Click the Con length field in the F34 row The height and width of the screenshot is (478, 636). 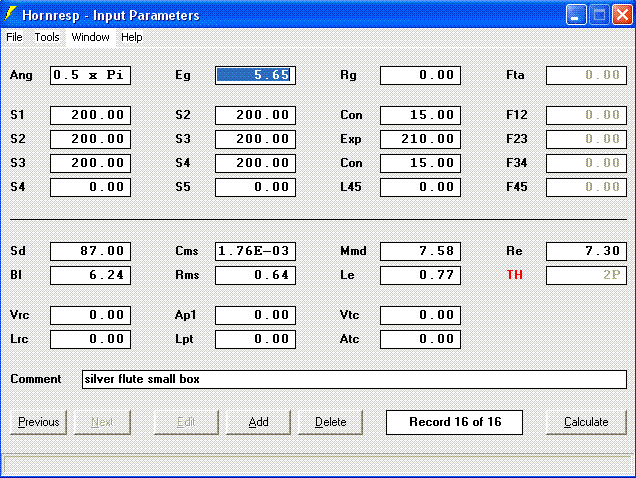pyautogui.click(x=421, y=163)
